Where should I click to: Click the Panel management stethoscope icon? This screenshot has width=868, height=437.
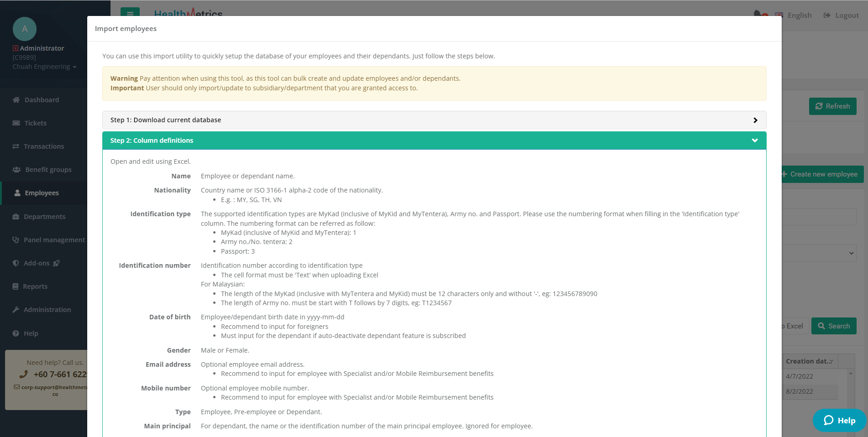click(x=16, y=240)
